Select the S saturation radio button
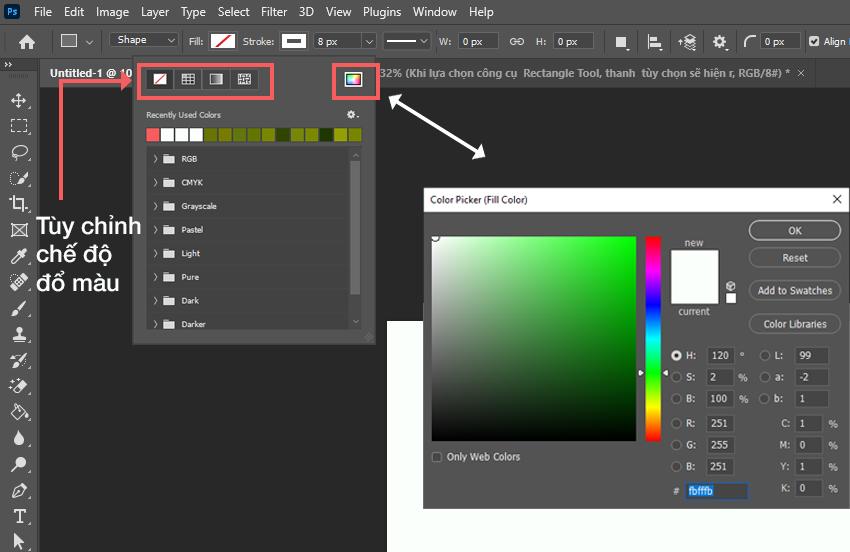 coord(676,377)
